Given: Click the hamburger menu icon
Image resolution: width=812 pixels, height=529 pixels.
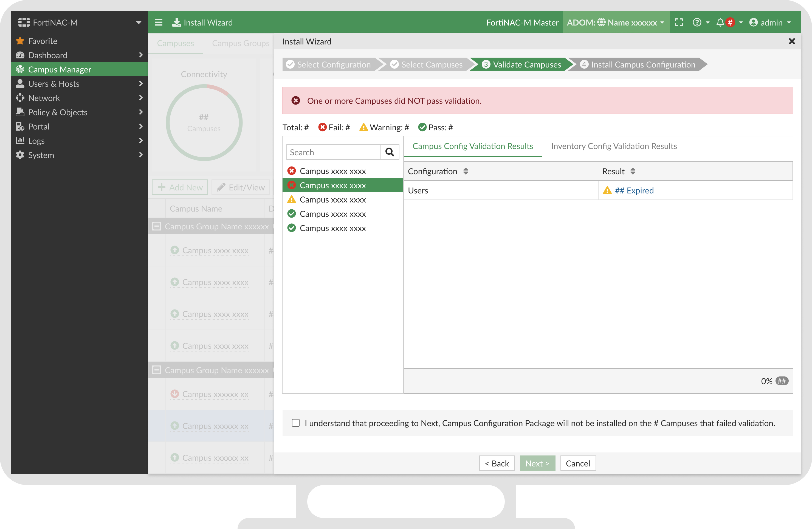Looking at the screenshot, I should [158, 22].
